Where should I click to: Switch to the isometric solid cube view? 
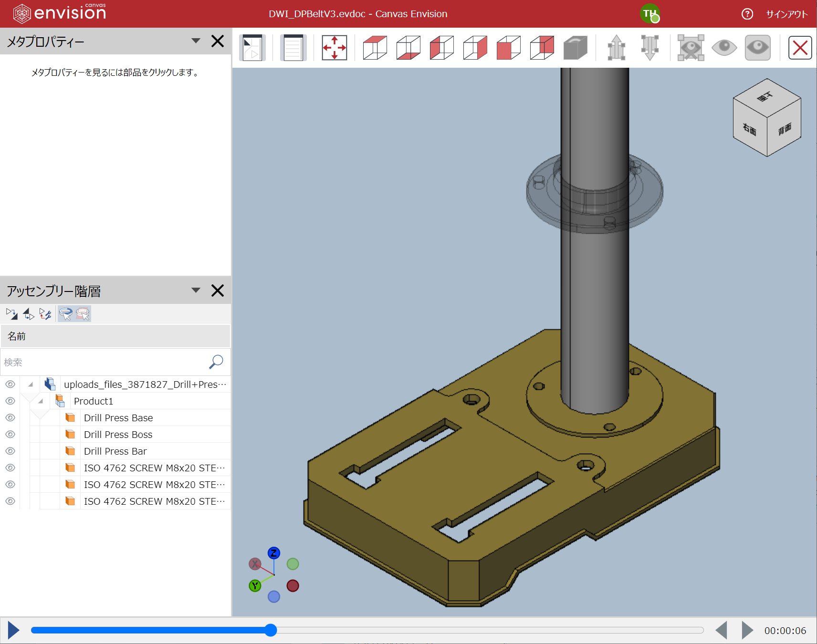tap(575, 48)
